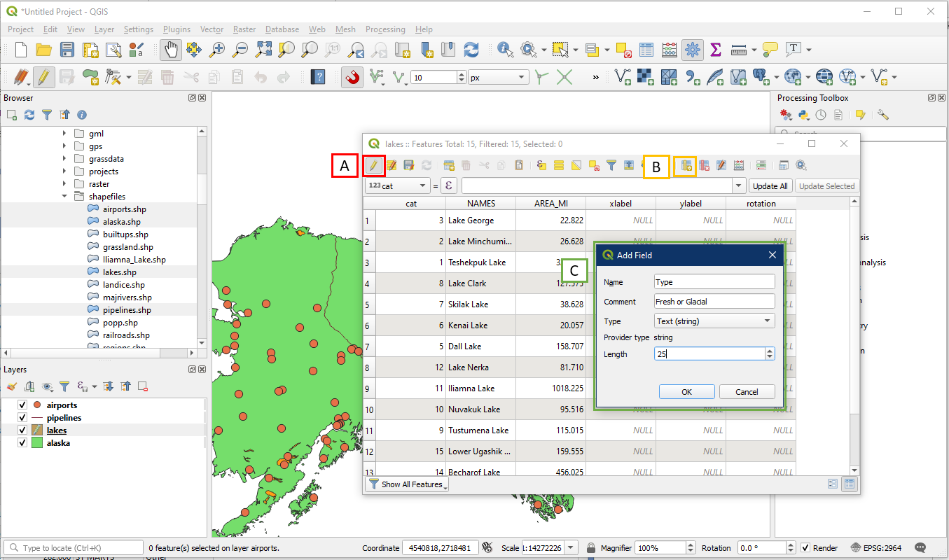949x560 pixels.
Task: Open the Identify Features tool
Action: (x=505, y=50)
